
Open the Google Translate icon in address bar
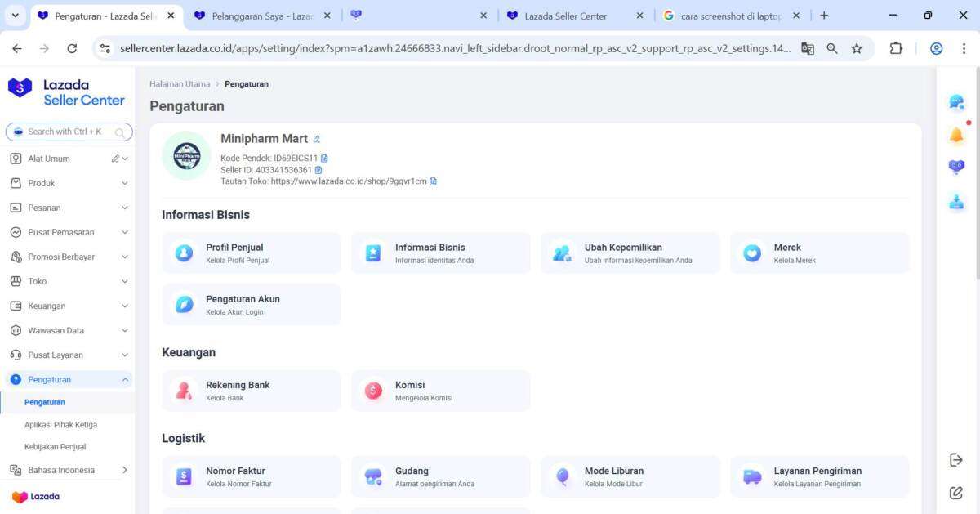coord(808,48)
